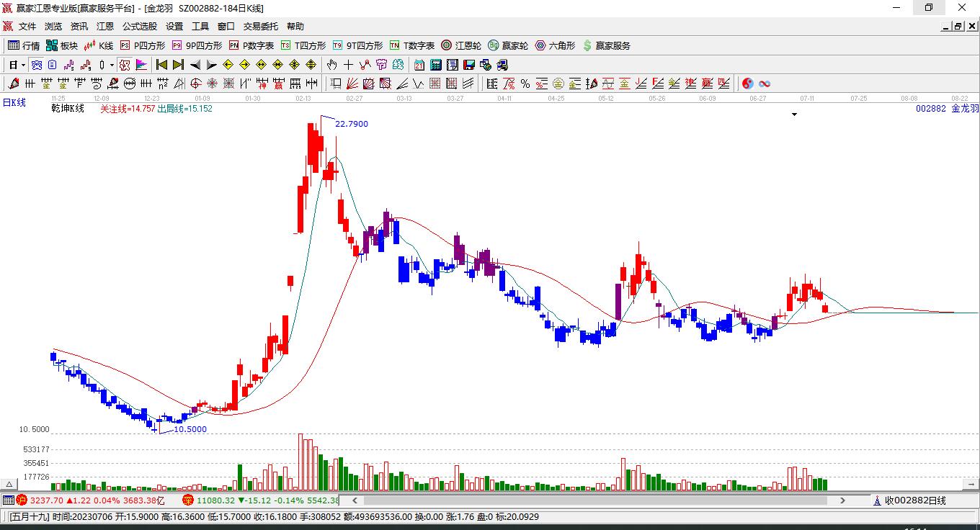This screenshot has height=530, width=980.
Task: Open the 江恩轮 Gann wheel
Action: coord(461,45)
